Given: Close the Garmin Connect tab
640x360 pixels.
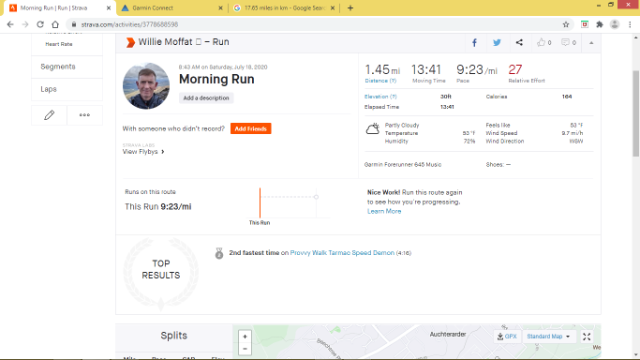Looking at the screenshot, I should tap(220, 8).
